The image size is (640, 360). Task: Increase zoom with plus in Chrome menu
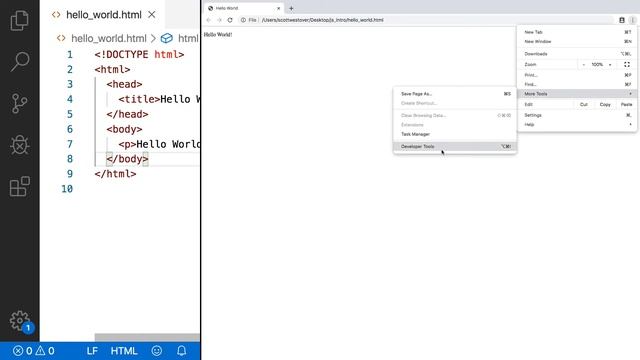(610, 64)
